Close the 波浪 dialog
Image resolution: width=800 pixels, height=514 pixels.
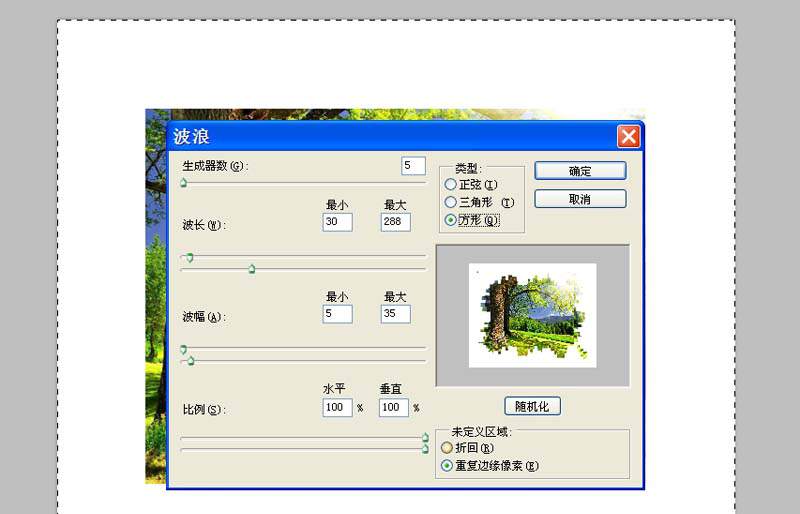pyautogui.click(x=628, y=136)
